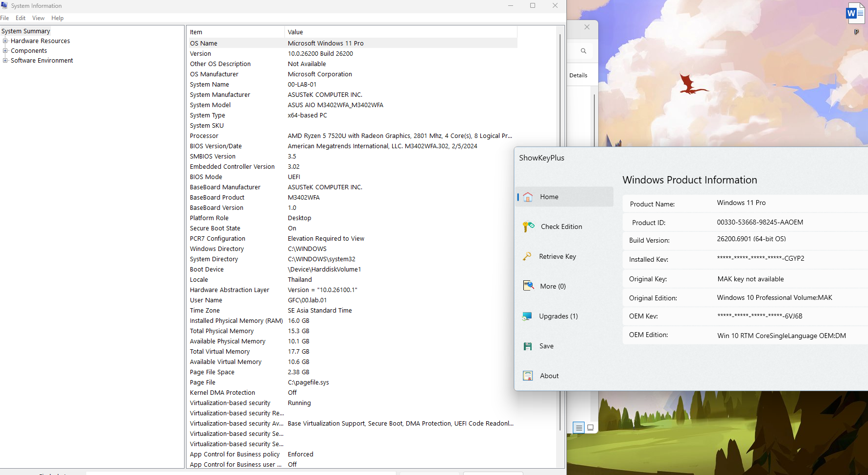Open Retrieve Key in ShowKeyPlus sidebar
This screenshot has height=475, width=868.
[x=557, y=256]
